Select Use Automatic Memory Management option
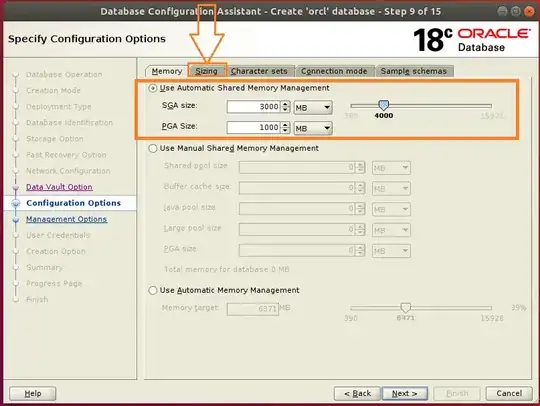Image resolution: width=540 pixels, height=406 pixels. coord(153,290)
